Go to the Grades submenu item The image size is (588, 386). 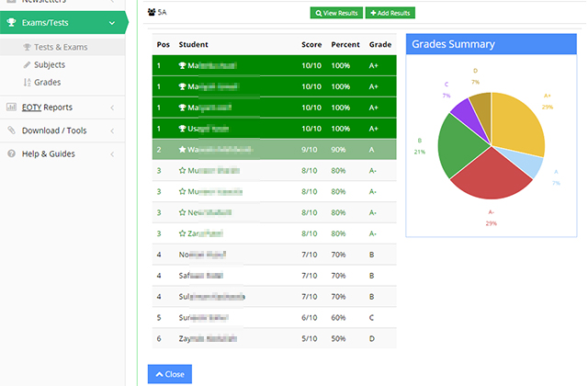point(48,83)
